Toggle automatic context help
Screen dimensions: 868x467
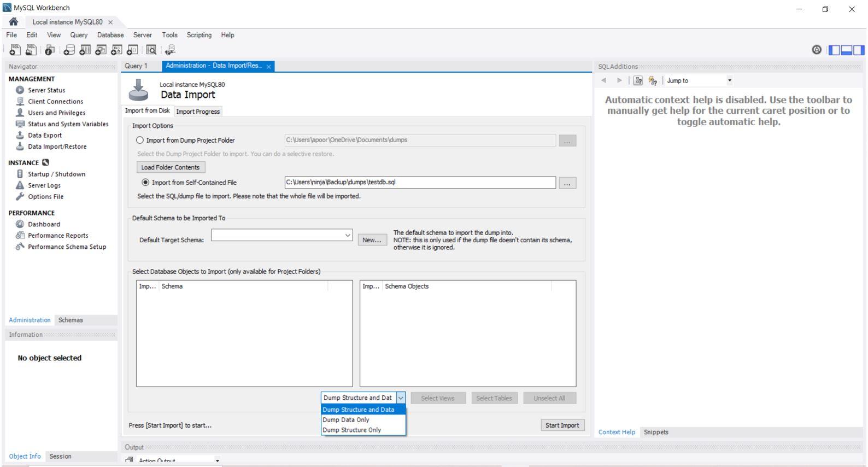tap(653, 80)
